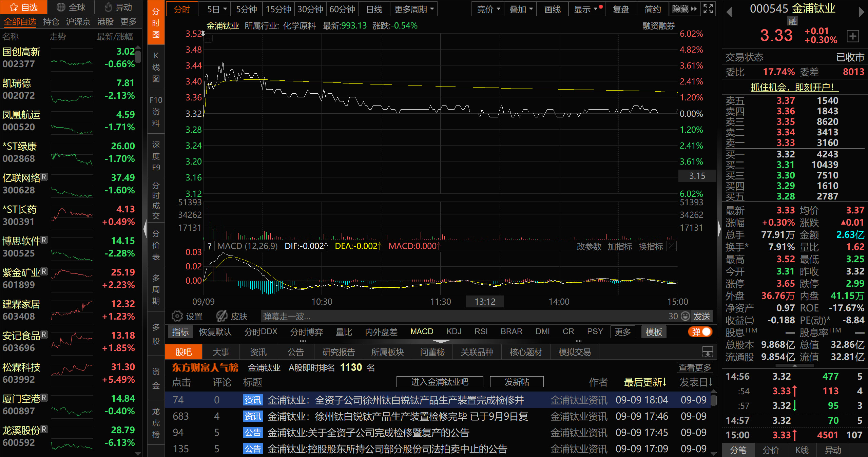Open post 金浦钛业:控股股东所持公司部分股份司法拍卖
Image resolution: width=868 pixels, height=457 pixels.
point(387,449)
